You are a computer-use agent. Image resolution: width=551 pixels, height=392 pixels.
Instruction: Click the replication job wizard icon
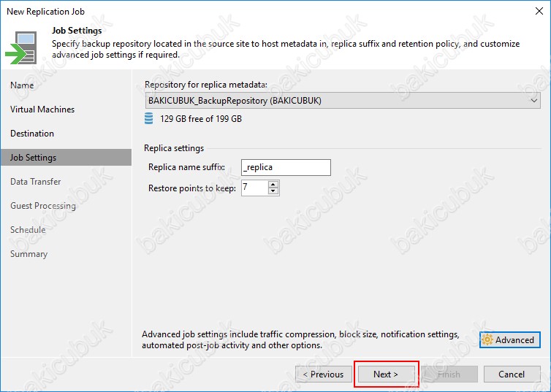pyautogui.click(x=20, y=47)
